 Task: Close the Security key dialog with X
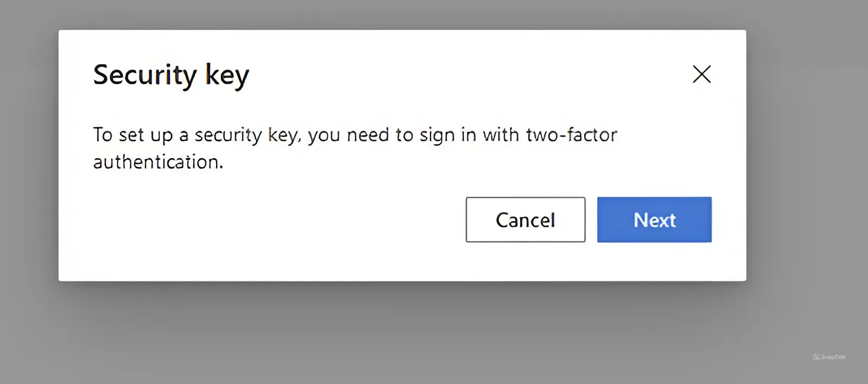pyautogui.click(x=701, y=74)
